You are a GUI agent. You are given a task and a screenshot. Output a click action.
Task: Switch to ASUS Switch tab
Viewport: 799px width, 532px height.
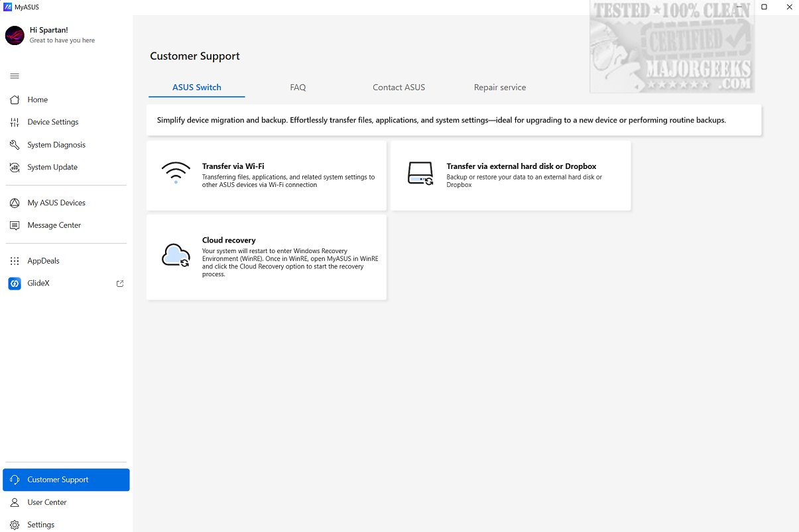point(197,87)
